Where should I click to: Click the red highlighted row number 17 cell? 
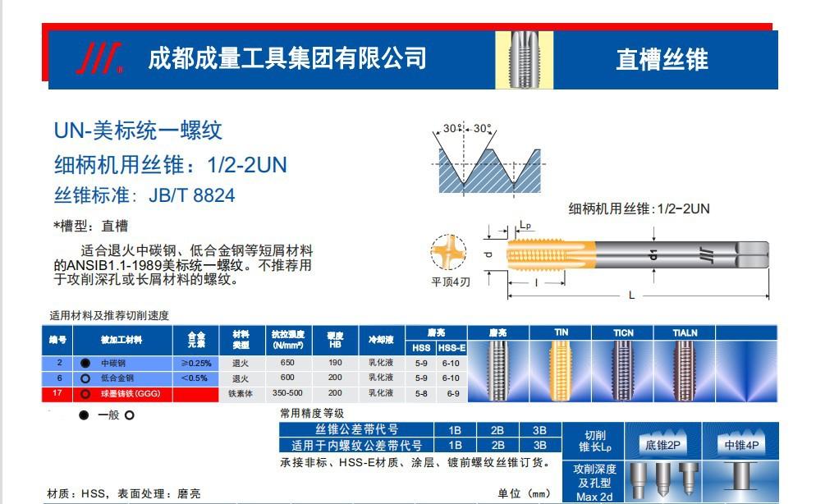click(x=59, y=394)
